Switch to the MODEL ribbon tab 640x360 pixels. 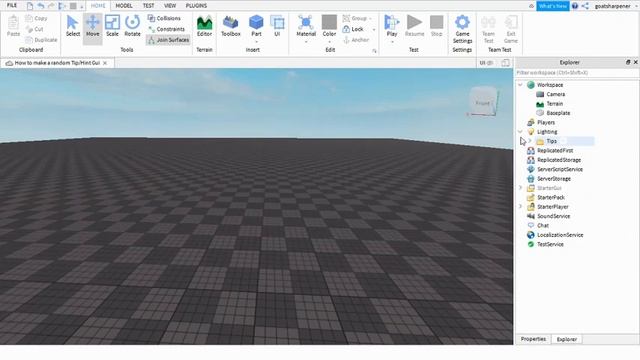[x=124, y=6]
